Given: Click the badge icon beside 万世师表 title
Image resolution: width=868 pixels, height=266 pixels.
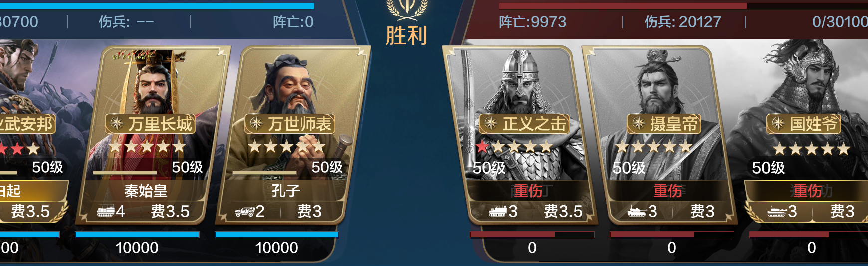Looking at the screenshot, I should 257,123.
